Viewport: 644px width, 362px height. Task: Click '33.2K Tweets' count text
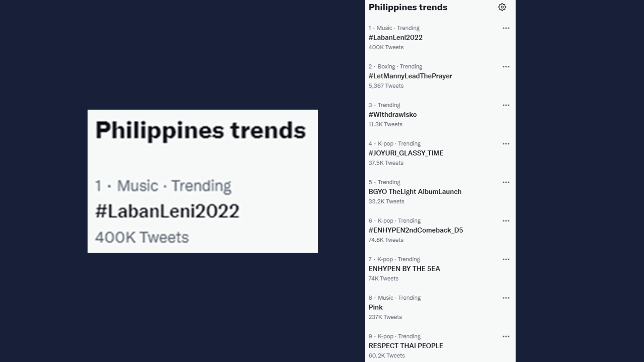[x=386, y=201]
